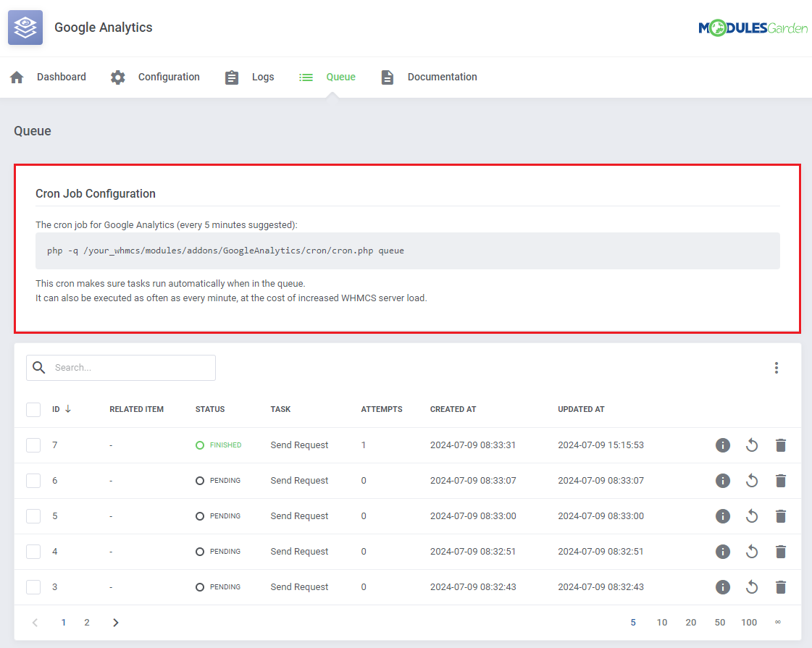Open the Configuration tab
The width and height of the screenshot is (812, 648).
point(169,77)
